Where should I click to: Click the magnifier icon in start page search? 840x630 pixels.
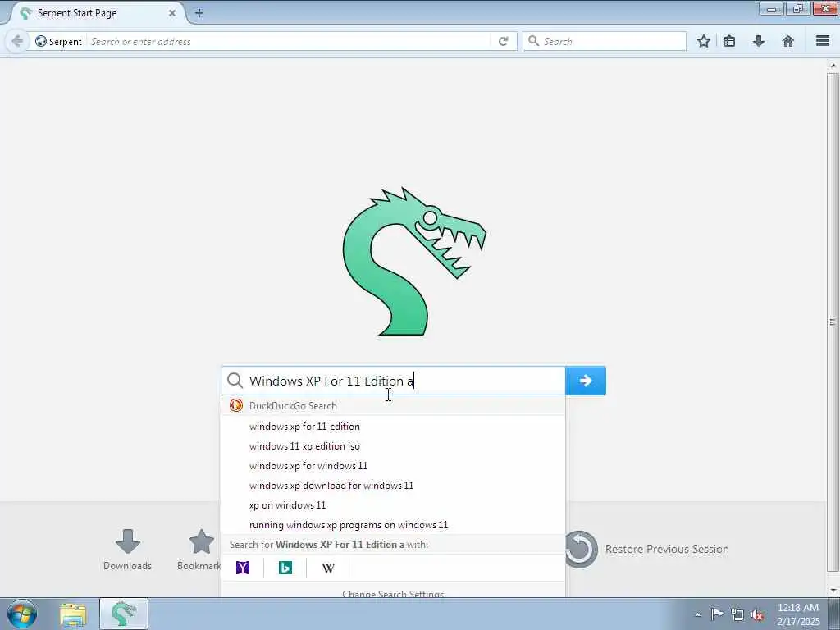point(235,381)
